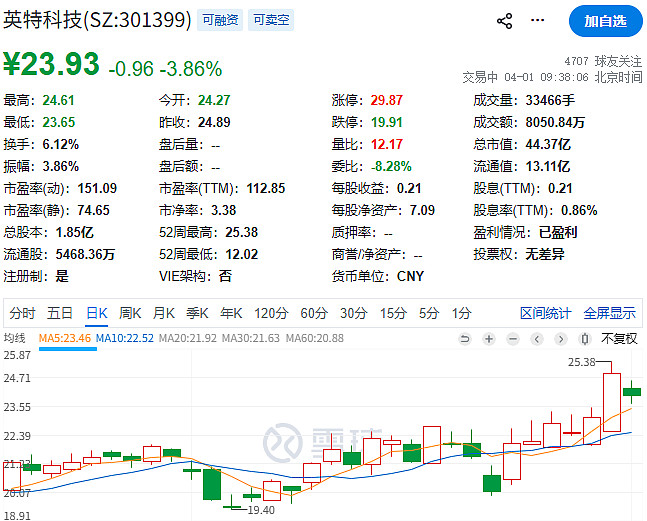Click the 52周最低 value 12.02
The image size is (647, 521).
point(241,254)
